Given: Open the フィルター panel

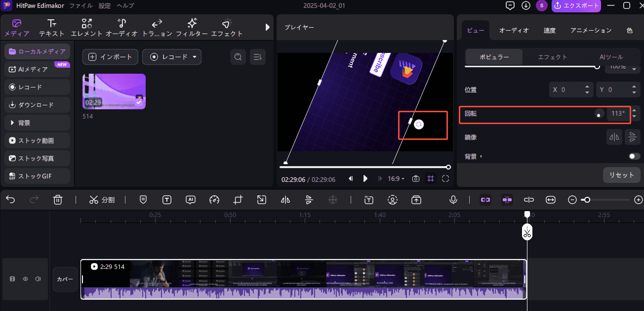Looking at the screenshot, I should [x=192, y=27].
